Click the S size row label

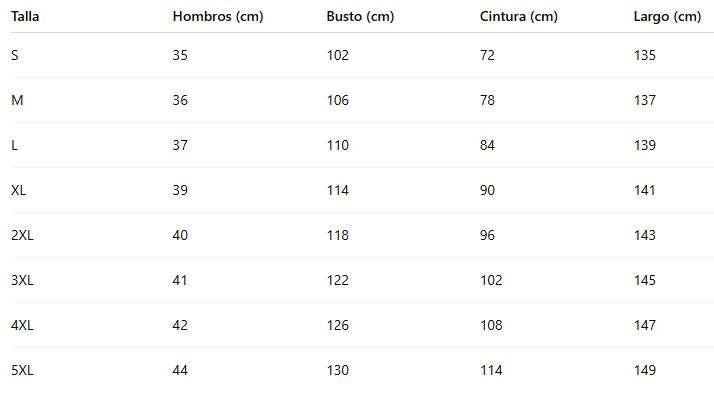coord(15,55)
